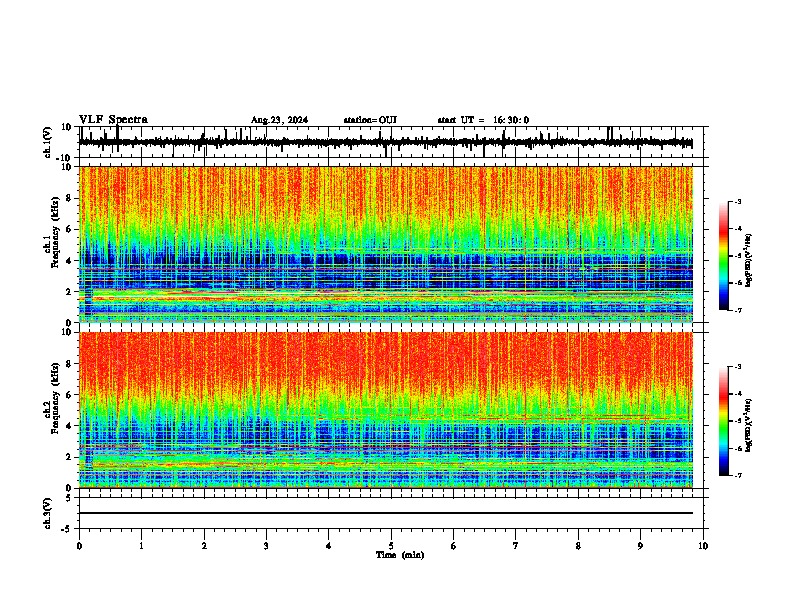Viewport: 792px width, 612px height.
Task: Click the '8' kHz tick of ch.2 spectrogram
Action: coord(70,364)
